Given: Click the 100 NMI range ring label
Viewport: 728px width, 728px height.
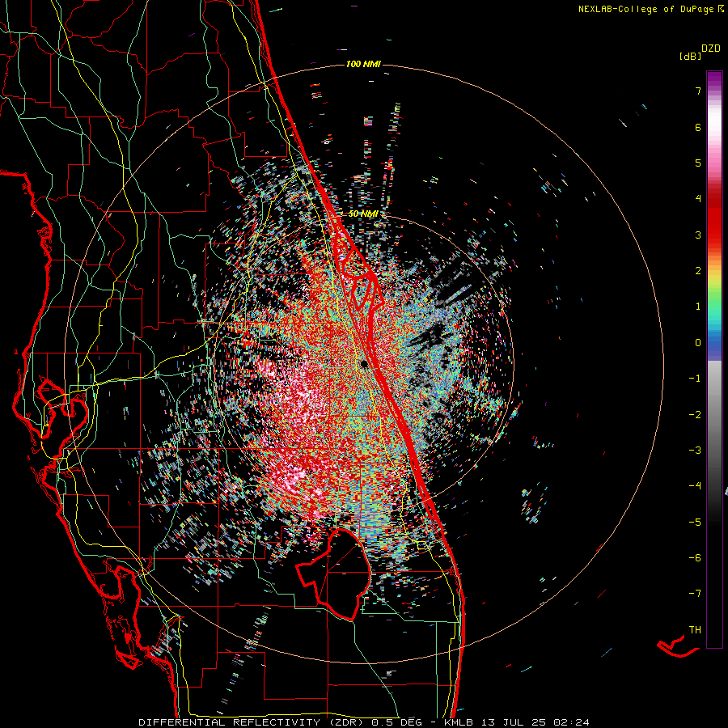Looking at the screenshot, I should point(363,64).
